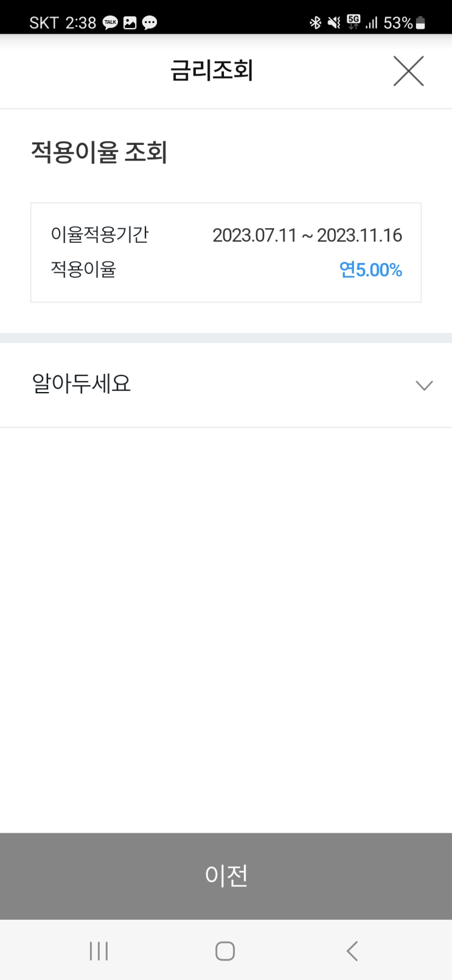The width and height of the screenshot is (452, 980).
Task: Tap the Android home navigation icon
Action: click(x=225, y=951)
